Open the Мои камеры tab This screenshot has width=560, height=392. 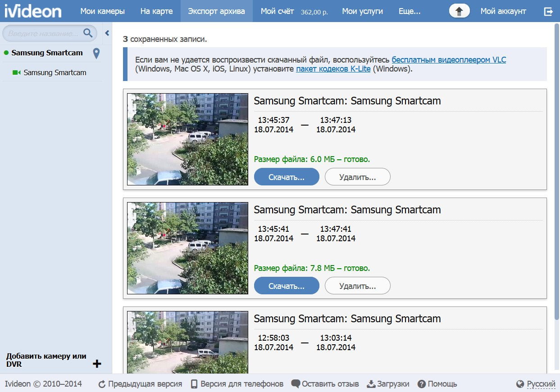point(103,11)
